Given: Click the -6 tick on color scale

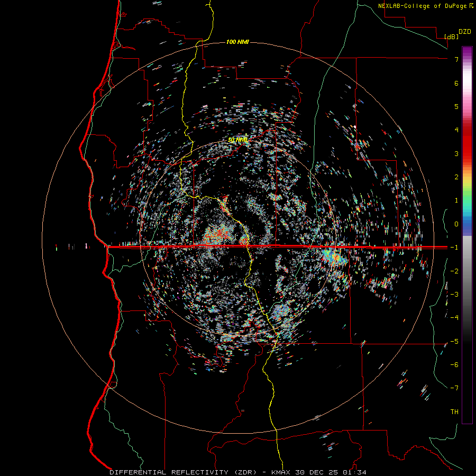Looking at the screenshot, I should point(454,365).
